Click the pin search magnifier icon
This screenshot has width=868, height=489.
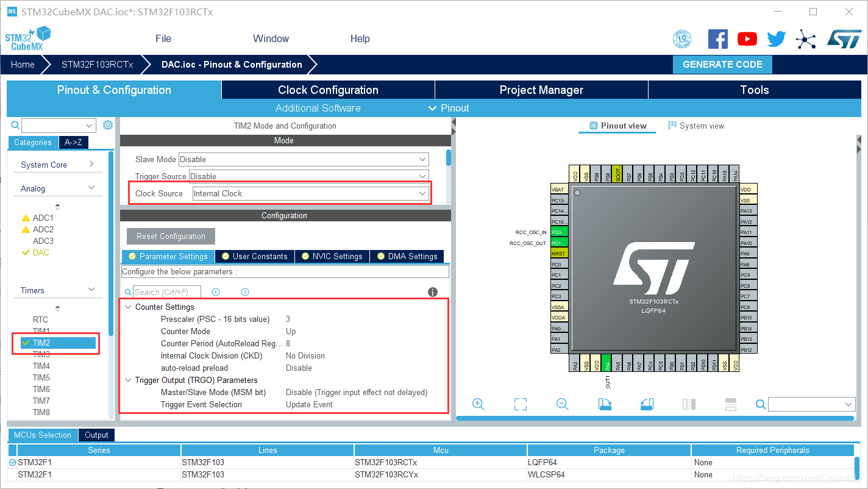760,404
